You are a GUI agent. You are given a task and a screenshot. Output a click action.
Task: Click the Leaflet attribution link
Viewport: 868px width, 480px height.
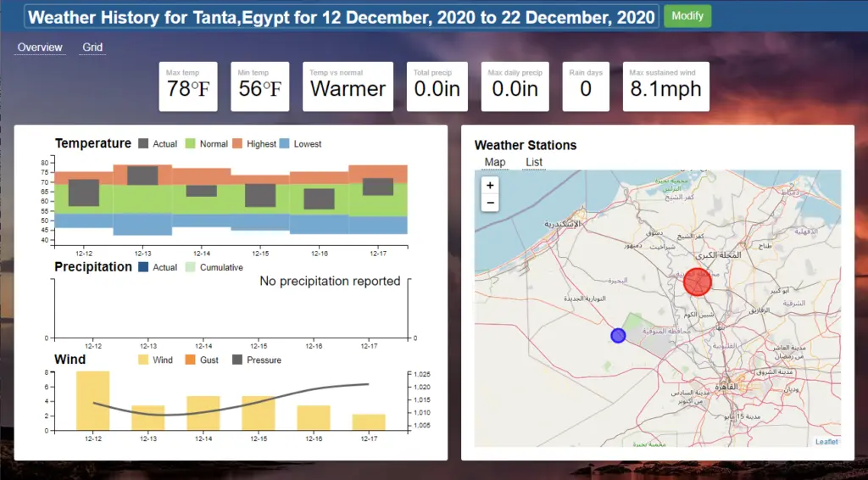826,441
